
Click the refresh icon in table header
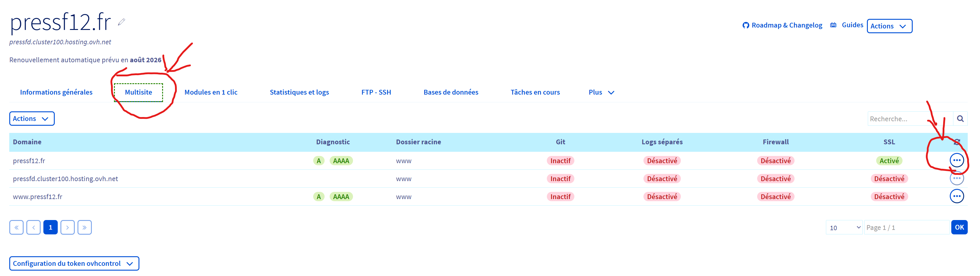[957, 142]
